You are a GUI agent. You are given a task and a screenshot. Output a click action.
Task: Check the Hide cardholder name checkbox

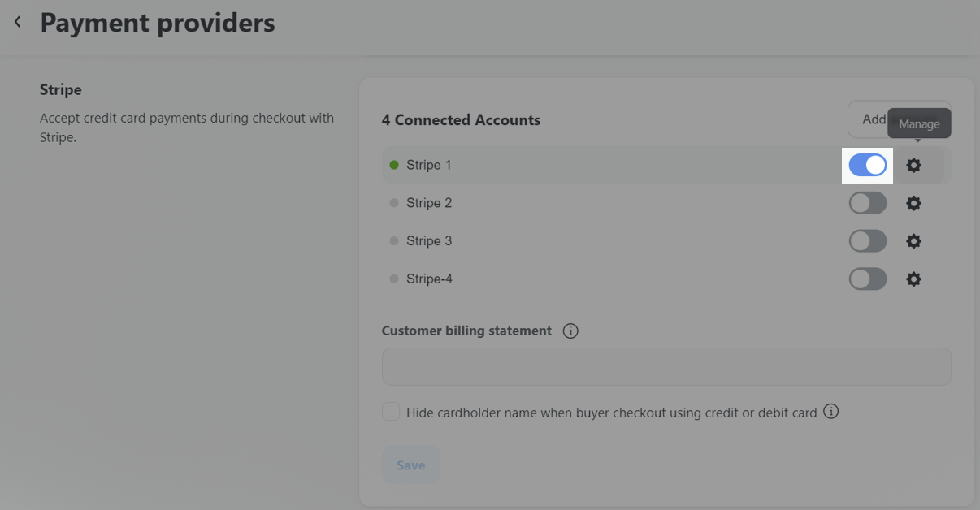click(391, 412)
